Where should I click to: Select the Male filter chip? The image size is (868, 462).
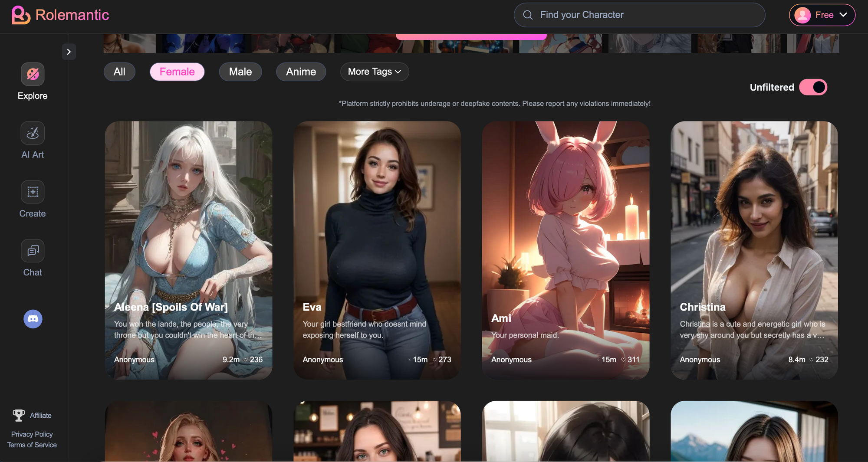coord(240,72)
